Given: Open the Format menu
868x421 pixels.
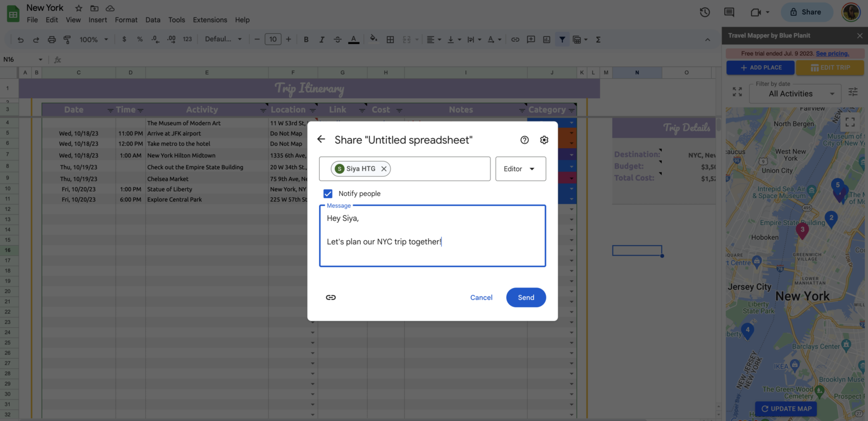Looking at the screenshot, I should (126, 20).
